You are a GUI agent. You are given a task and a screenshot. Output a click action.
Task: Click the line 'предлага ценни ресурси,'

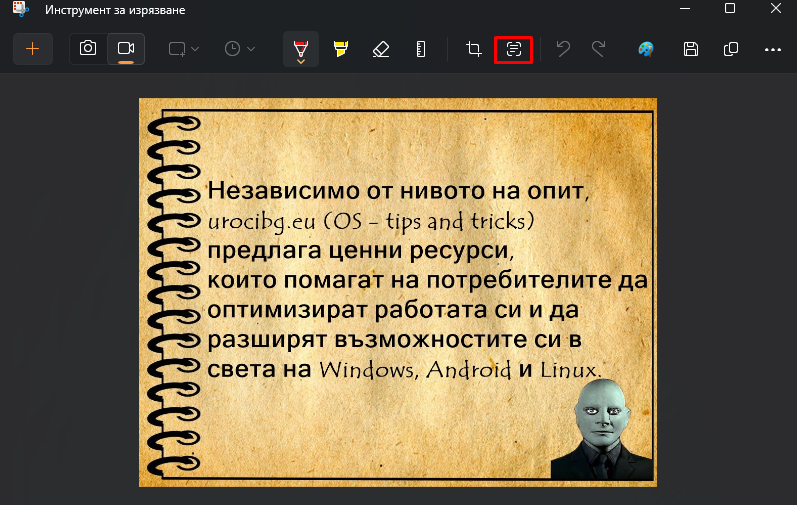360,250
